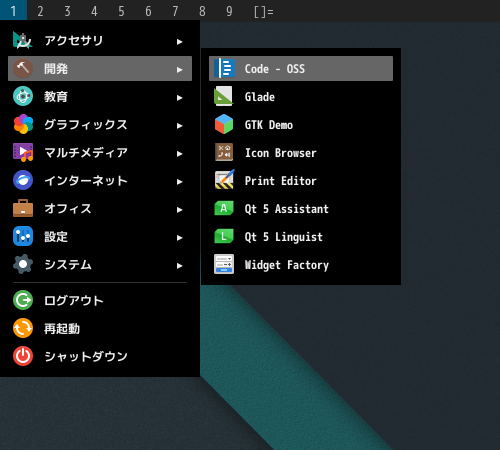Expand the 設定 submenu arrow

[180, 238]
